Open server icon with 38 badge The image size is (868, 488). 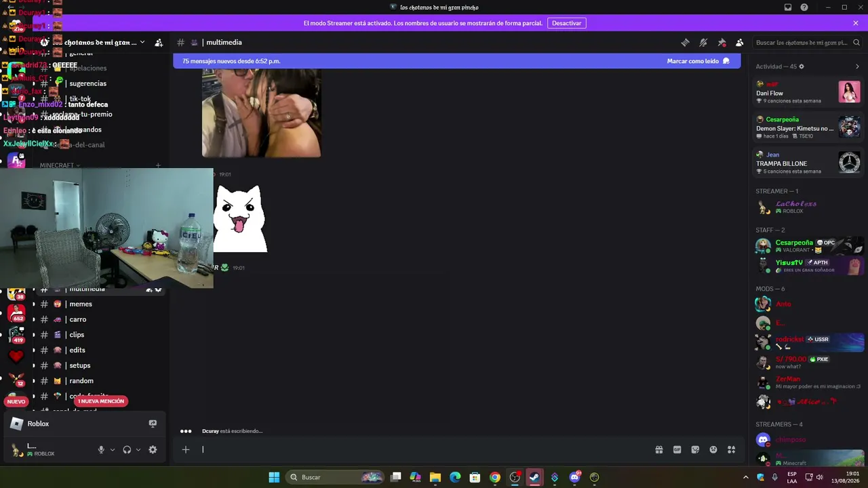[x=16, y=293]
